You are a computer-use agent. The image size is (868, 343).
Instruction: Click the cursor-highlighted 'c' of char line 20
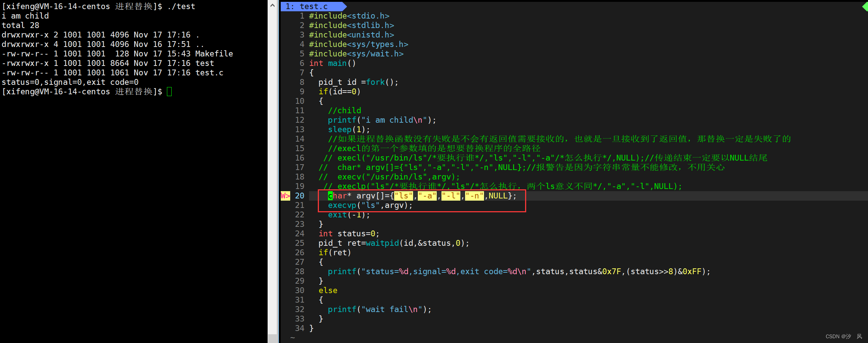[331, 196]
